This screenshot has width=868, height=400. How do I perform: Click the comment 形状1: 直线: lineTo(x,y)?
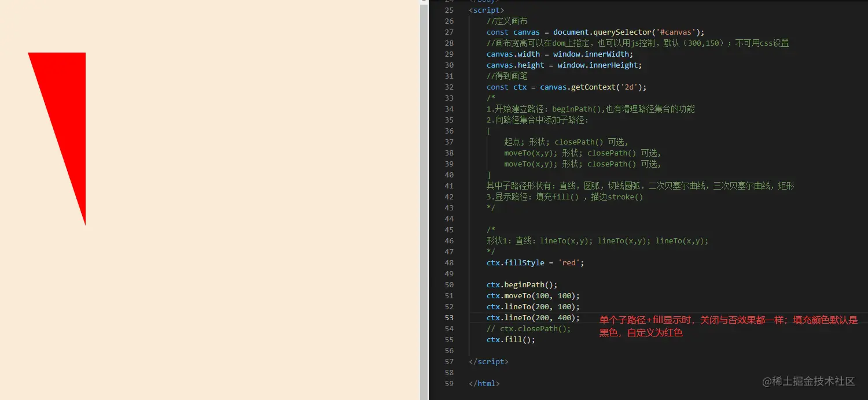point(598,241)
